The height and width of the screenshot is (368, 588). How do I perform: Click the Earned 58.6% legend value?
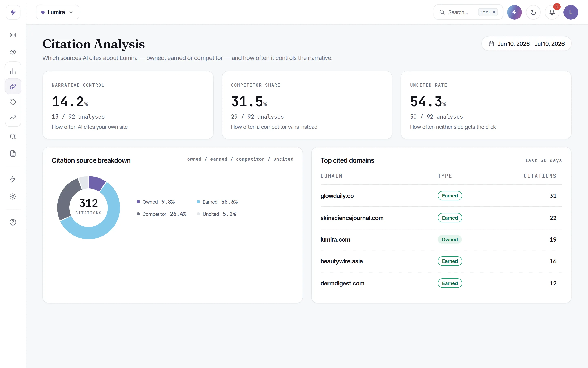[229, 202]
